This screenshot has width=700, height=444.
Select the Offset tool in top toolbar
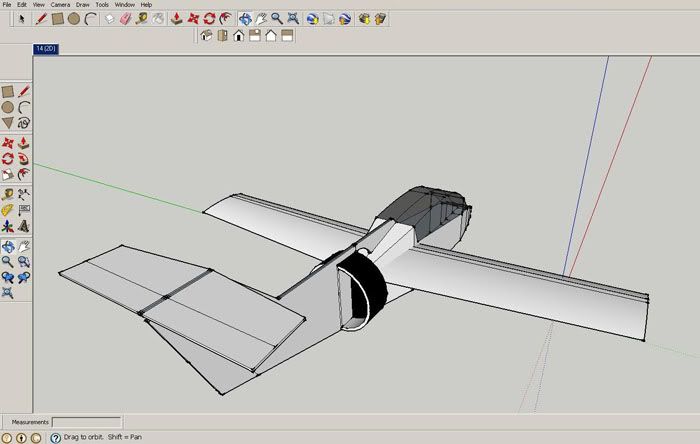(x=226, y=19)
